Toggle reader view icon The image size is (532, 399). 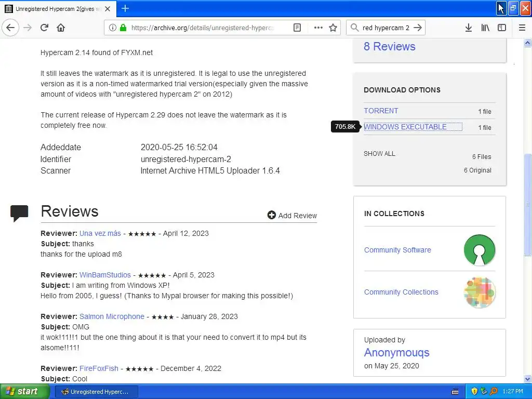point(297,28)
